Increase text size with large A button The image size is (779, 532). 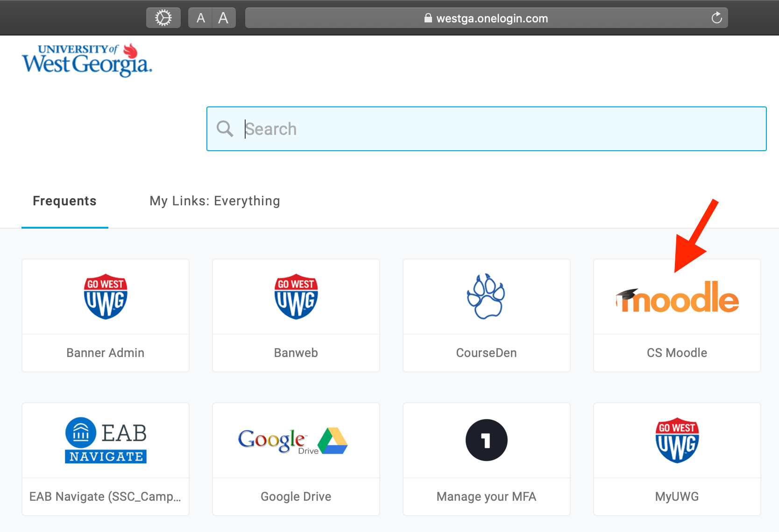pyautogui.click(x=224, y=18)
